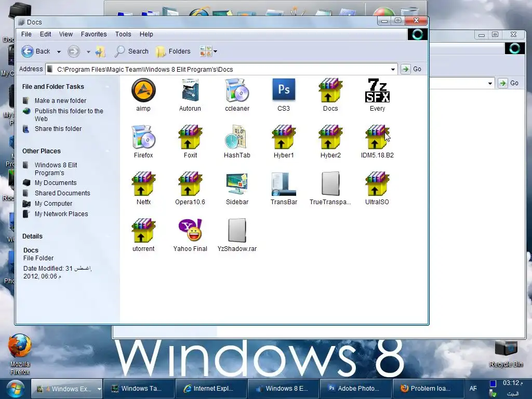
Task: Open the aimp file icon
Action: [143, 90]
